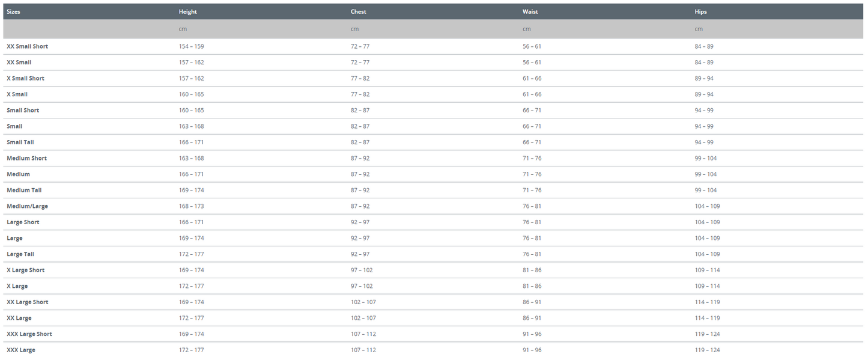The image size is (868, 360).
Task: Select the chest value in X Large row
Action: pos(362,286)
